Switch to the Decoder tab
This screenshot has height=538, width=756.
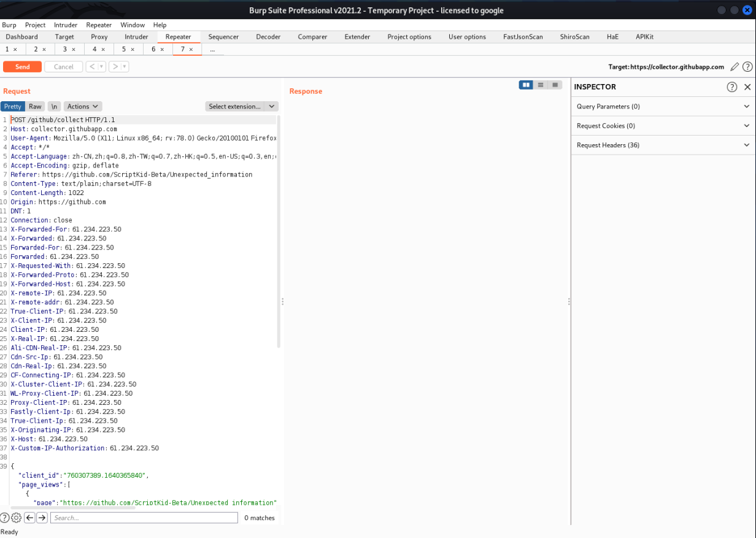(268, 37)
